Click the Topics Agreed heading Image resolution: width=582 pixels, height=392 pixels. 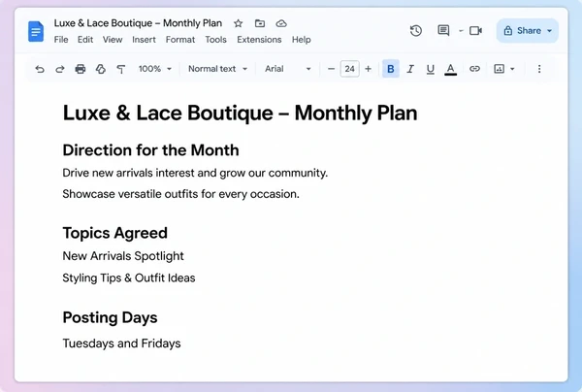115,233
